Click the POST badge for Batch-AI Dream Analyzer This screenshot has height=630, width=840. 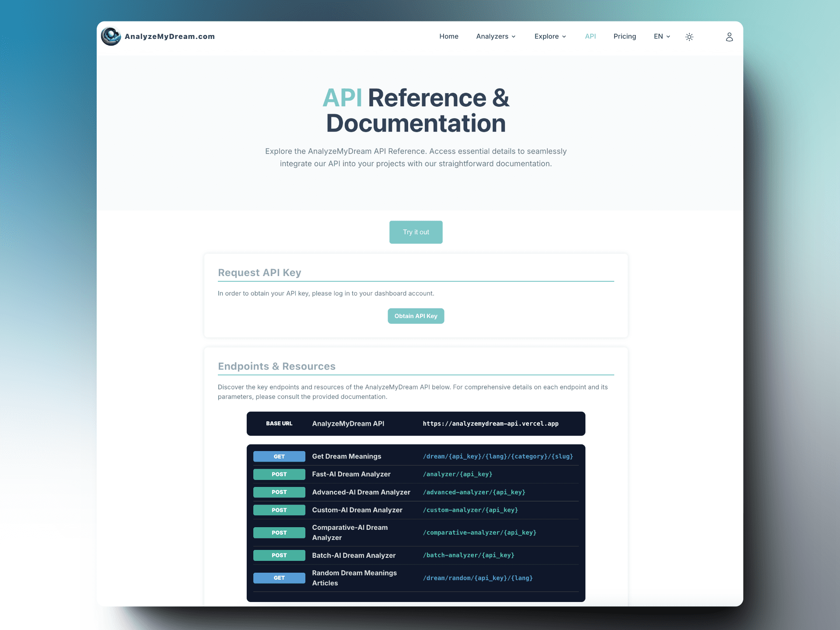[x=279, y=555]
